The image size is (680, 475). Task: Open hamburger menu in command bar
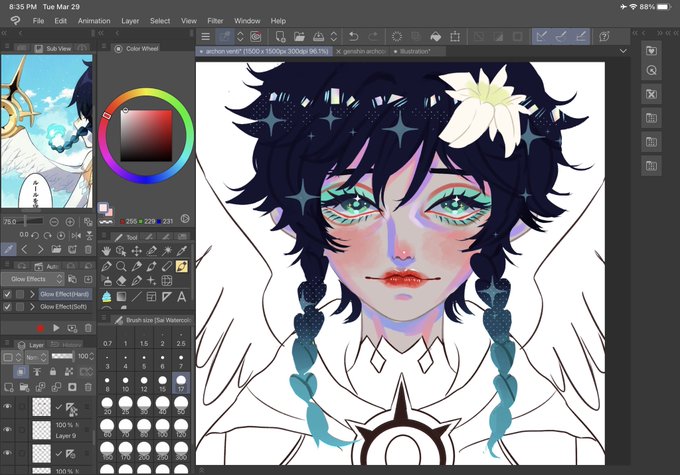pos(206,36)
